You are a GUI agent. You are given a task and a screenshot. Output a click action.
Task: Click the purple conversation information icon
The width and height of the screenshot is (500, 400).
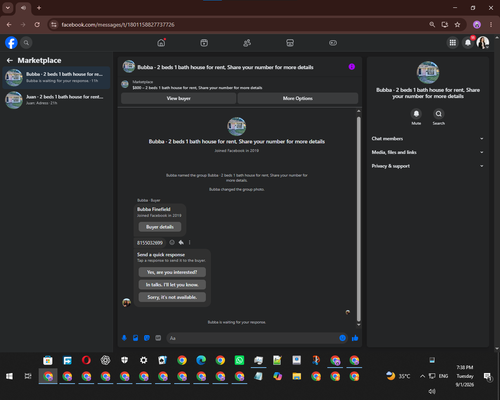point(352,67)
